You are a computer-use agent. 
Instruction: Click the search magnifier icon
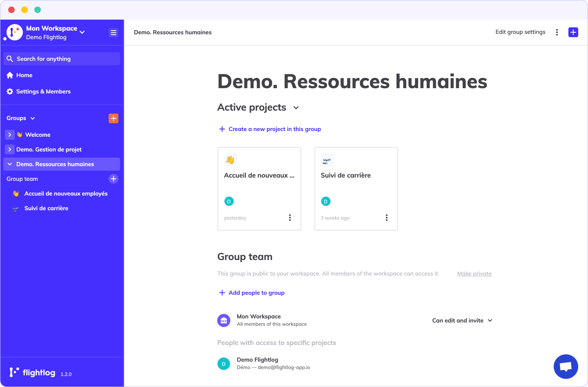point(10,59)
